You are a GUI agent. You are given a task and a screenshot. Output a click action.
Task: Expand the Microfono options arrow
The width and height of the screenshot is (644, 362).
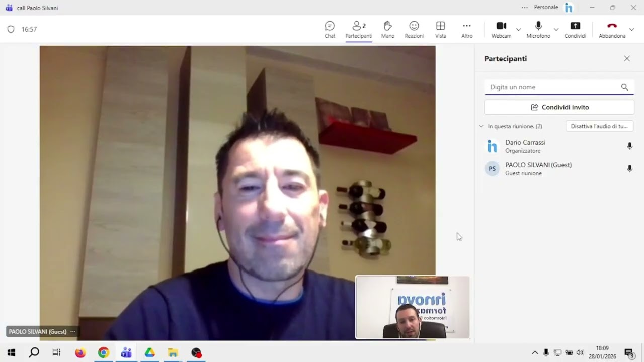pyautogui.click(x=556, y=30)
